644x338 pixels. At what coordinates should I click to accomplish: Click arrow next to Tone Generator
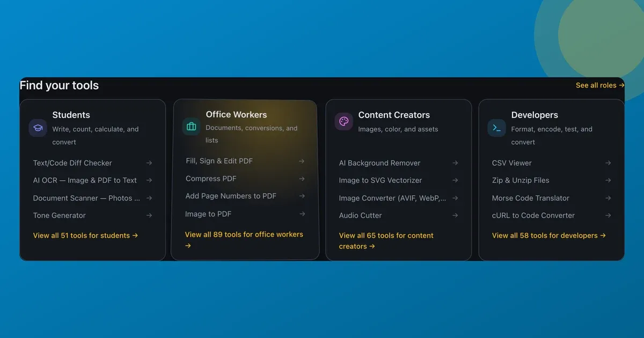[149, 216]
